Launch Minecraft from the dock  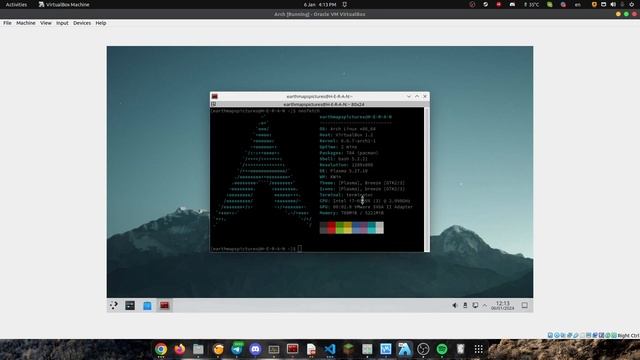[348, 349]
